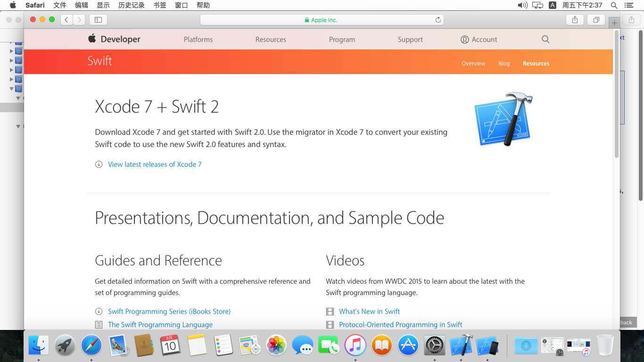This screenshot has height=362, width=644.
Task: Open the Safari menu
Action: [35, 5]
